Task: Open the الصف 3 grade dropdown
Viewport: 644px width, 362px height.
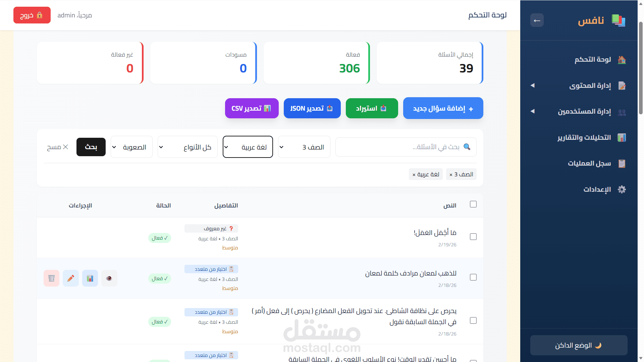Action: (x=304, y=147)
